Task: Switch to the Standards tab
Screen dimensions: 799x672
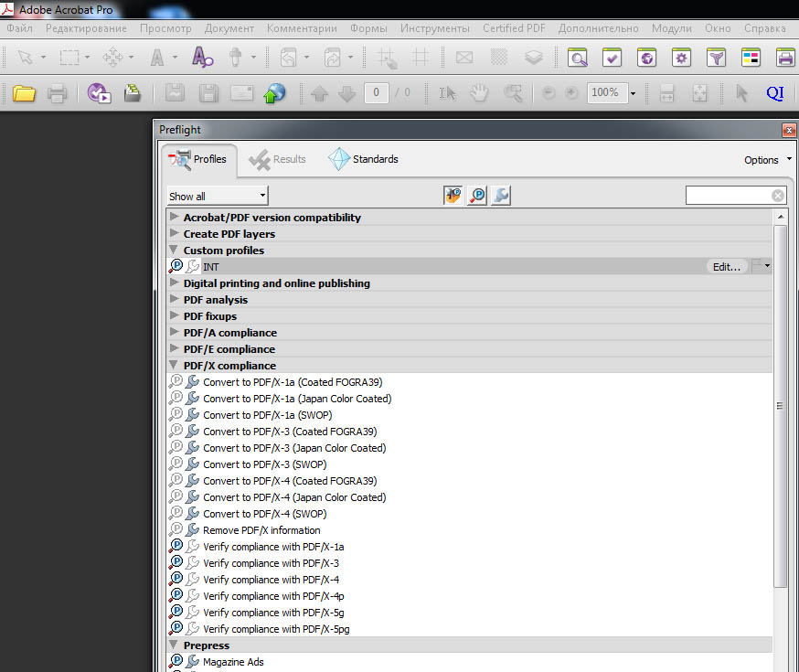Action: pyautogui.click(x=363, y=159)
